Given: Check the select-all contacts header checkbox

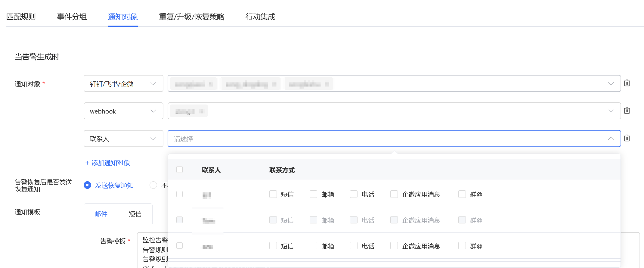Looking at the screenshot, I should point(180,170).
